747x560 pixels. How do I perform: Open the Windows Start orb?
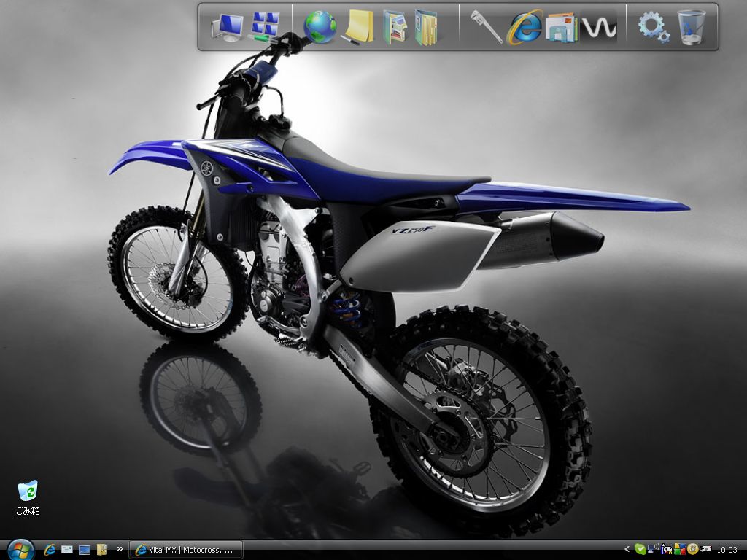click(20, 550)
